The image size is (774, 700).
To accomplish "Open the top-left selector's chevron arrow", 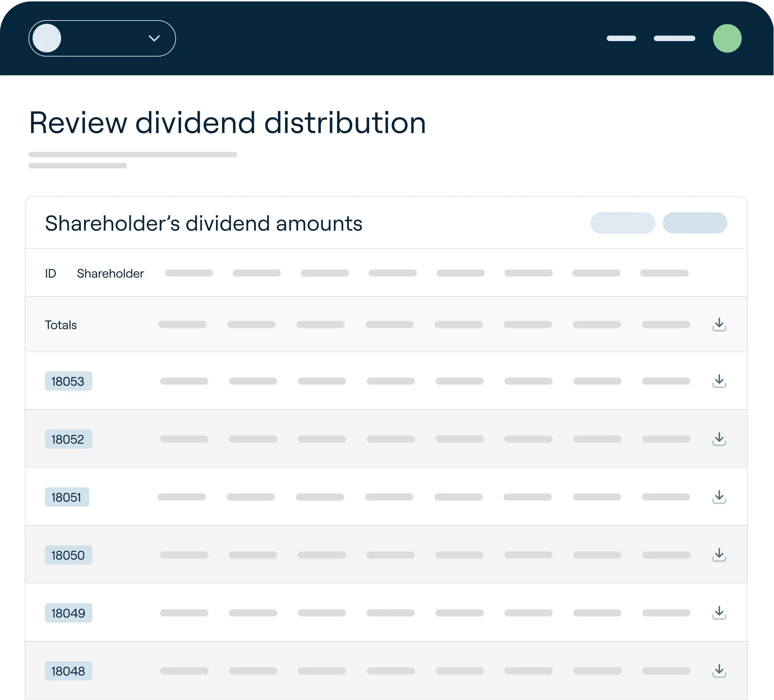I will point(154,38).
